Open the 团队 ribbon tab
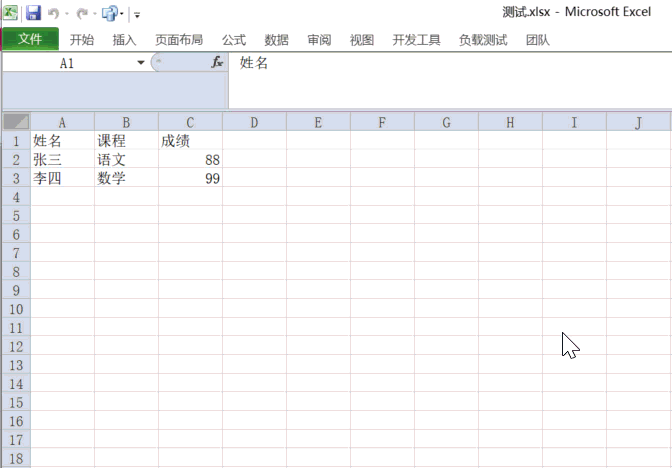Image resolution: width=672 pixels, height=468 pixels. tap(537, 40)
